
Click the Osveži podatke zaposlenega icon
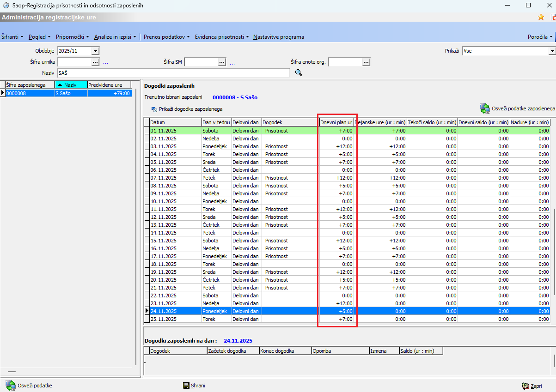(x=484, y=109)
